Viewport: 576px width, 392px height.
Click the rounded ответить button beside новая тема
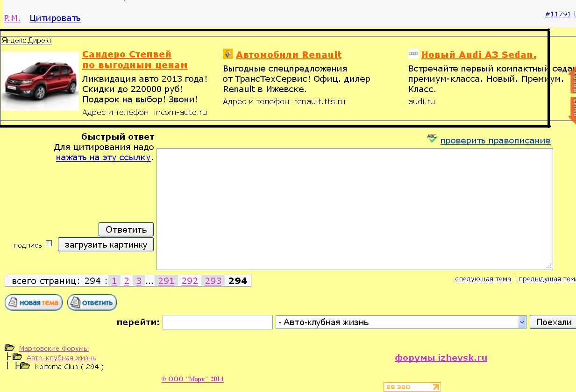coord(92,302)
